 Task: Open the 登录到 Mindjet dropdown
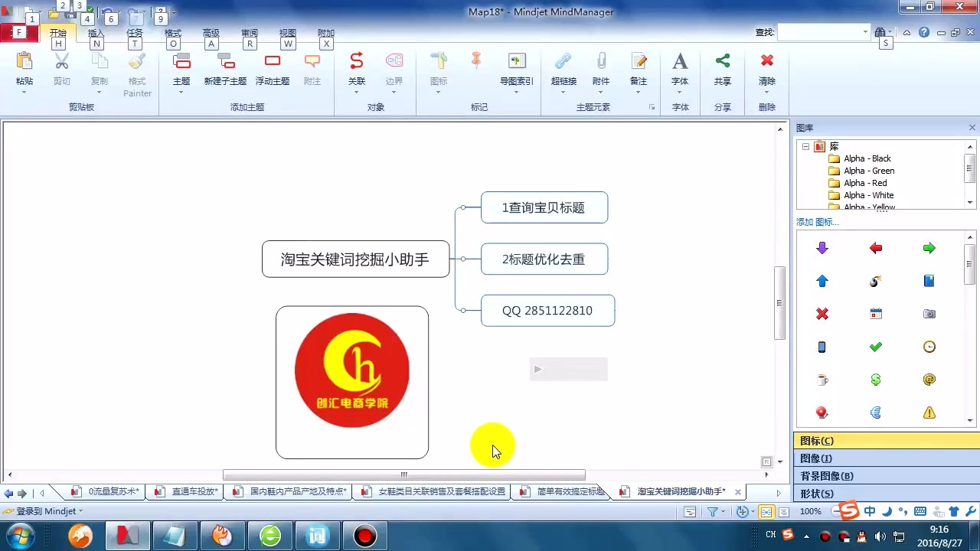[x=80, y=511]
